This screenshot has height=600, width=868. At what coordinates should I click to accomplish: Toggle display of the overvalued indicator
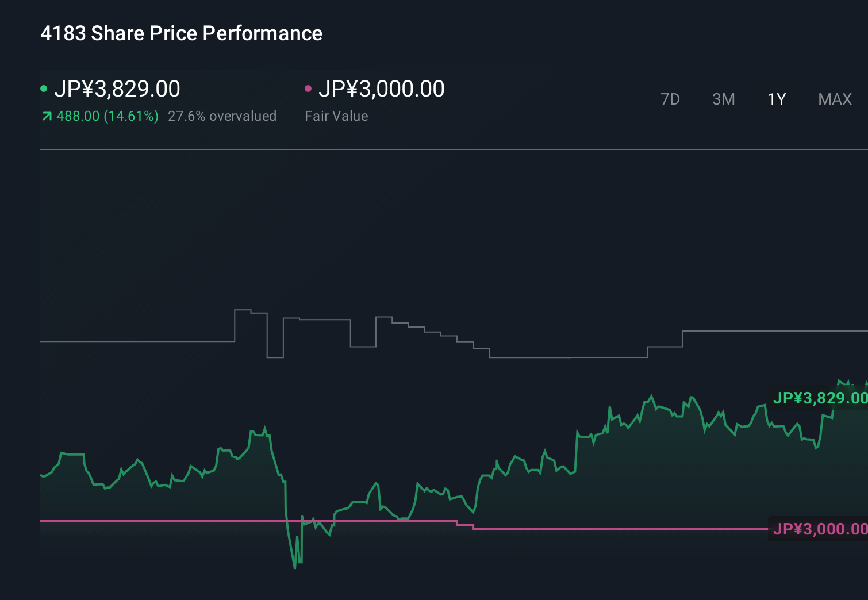tap(222, 116)
